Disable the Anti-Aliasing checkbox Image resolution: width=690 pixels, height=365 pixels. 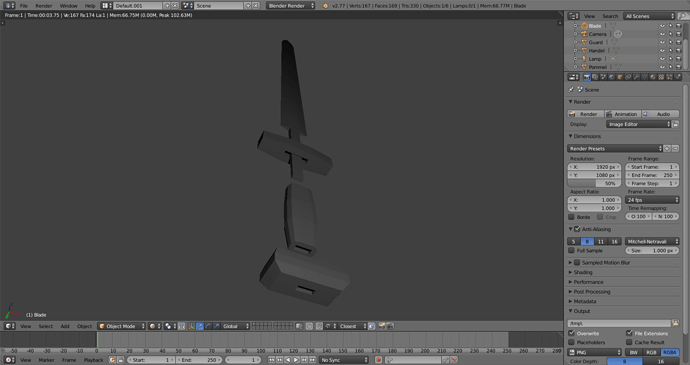coord(577,229)
